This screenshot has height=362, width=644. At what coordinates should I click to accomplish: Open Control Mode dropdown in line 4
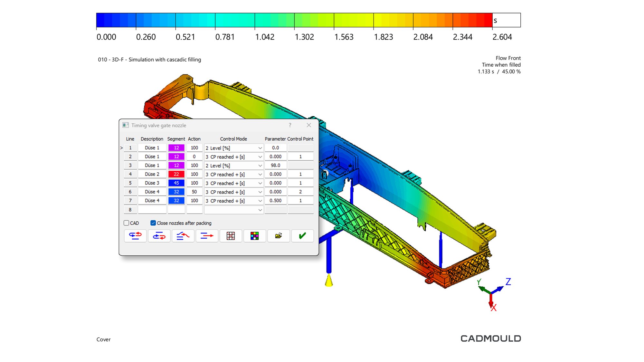click(x=260, y=174)
